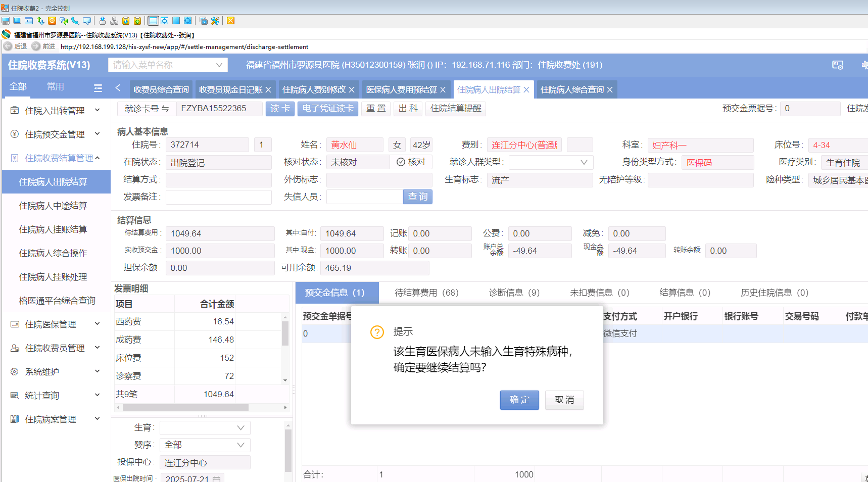This screenshot has height=482, width=868.
Task: Open the 婴序 dropdown showing 全部
Action: pyautogui.click(x=205, y=445)
